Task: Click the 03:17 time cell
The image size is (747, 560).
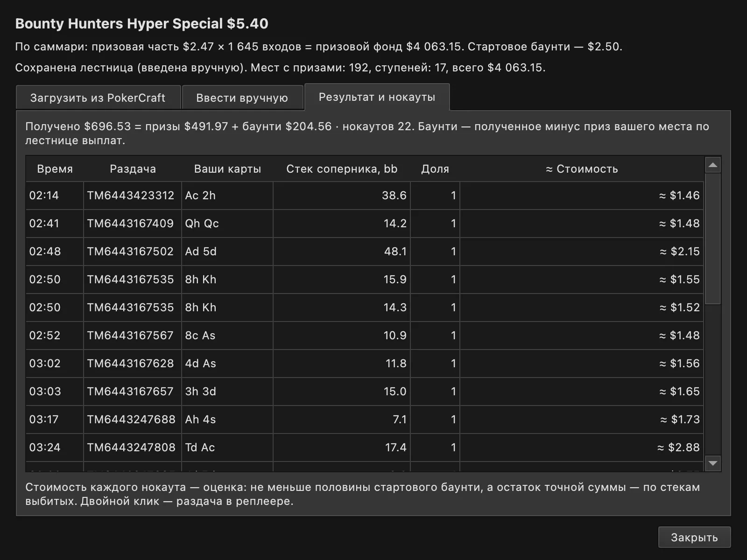Action: click(55, 420)
